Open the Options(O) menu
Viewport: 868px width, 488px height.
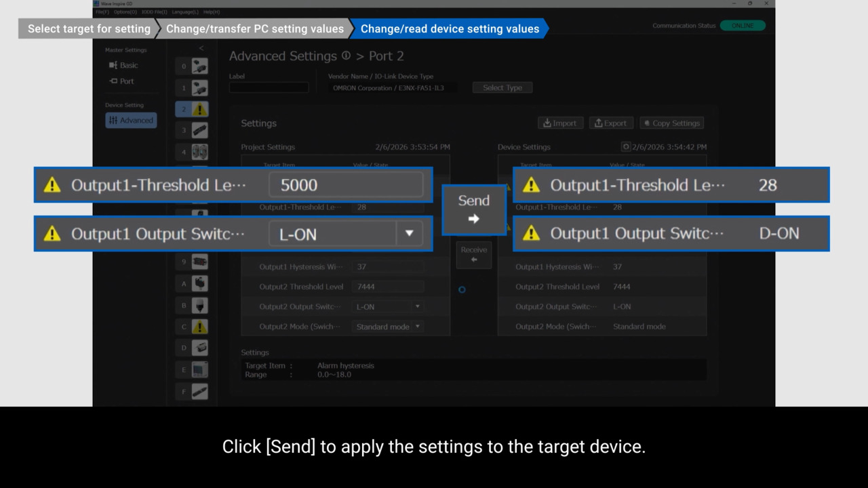click(125, 12)
